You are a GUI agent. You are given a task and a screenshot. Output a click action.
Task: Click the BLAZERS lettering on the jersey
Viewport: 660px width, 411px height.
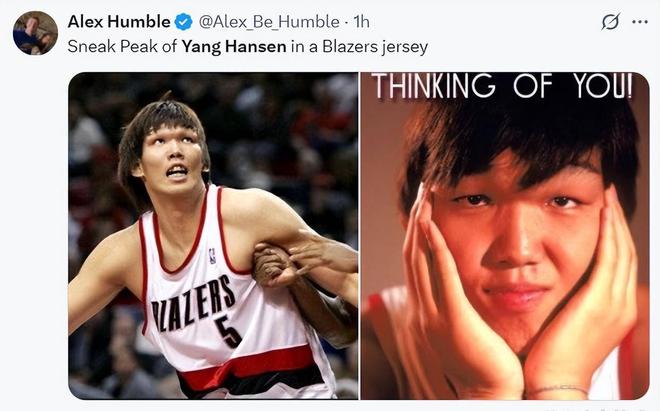193,304
